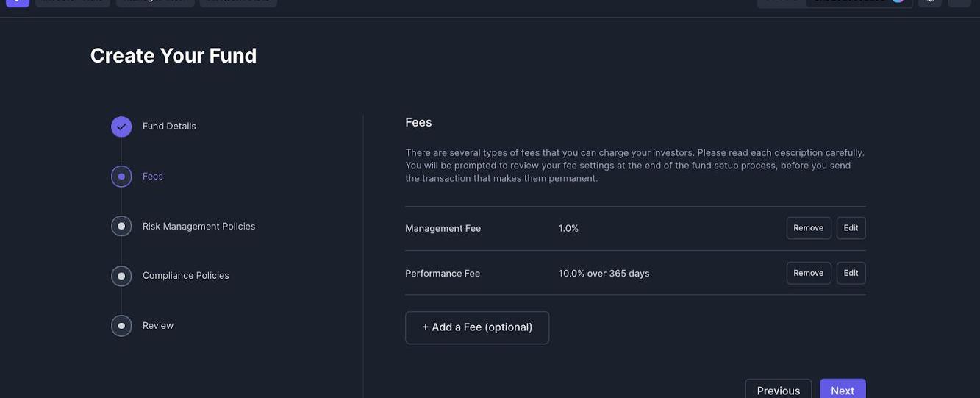980x398 pixels.
Task: Remove the Management Fee
Action: (809, 228)
